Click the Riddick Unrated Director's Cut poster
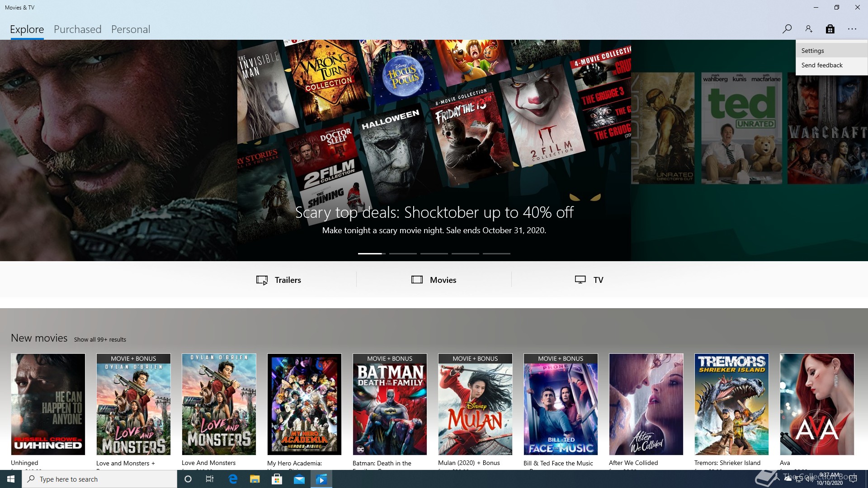 point(663,128)
